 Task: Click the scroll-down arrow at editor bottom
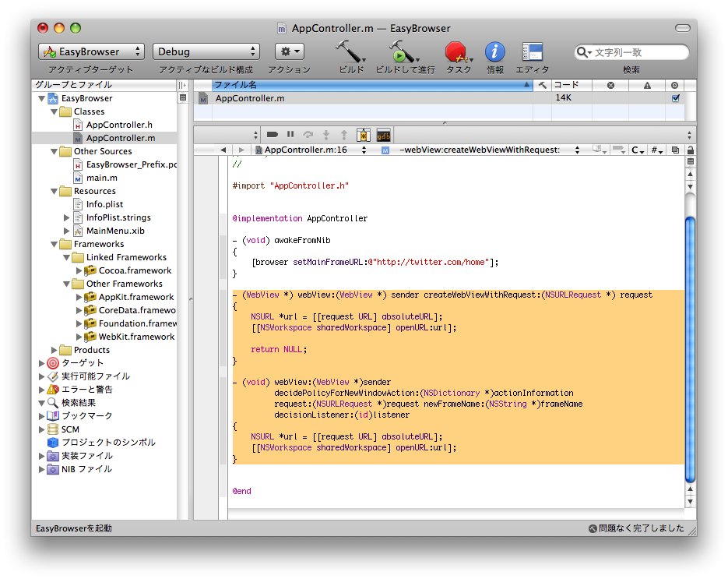pyautogui.click(x=691, y=501)
